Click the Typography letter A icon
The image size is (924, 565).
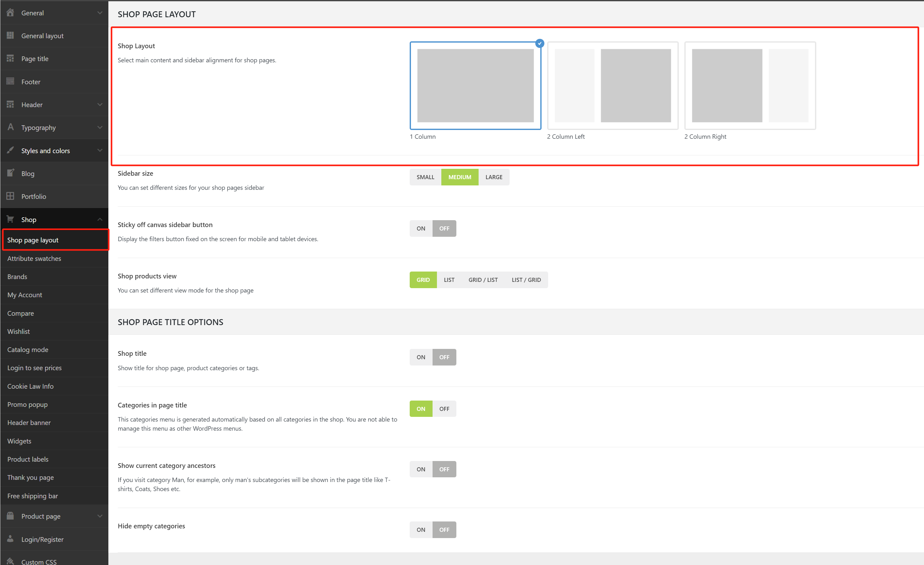10,127
